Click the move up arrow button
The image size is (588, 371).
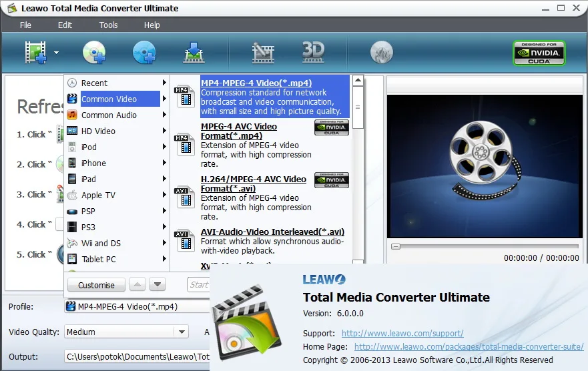[137, 285]
